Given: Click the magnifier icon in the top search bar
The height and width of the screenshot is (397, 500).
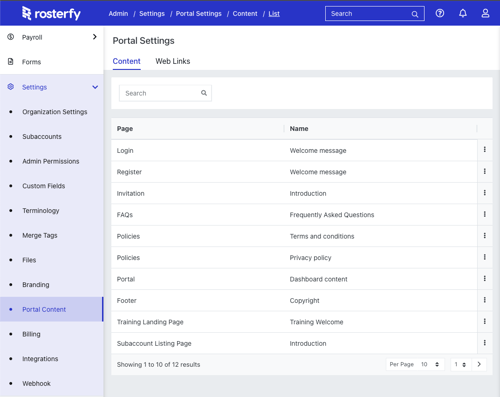Looking at the screenshot, I should pyautogui.click(x=415, y=14).
